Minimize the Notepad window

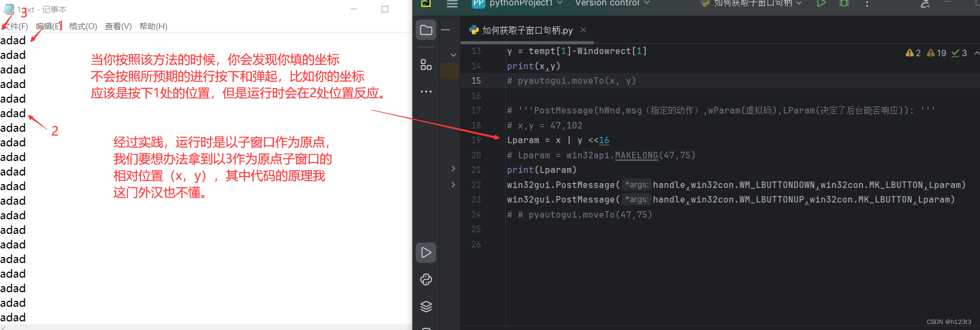354,9
